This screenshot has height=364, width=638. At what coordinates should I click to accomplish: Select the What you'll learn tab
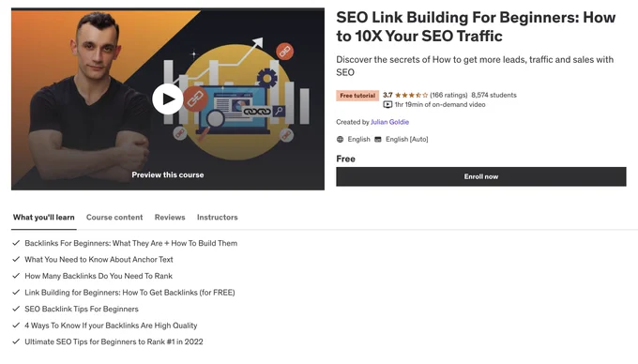pos(43,218)
